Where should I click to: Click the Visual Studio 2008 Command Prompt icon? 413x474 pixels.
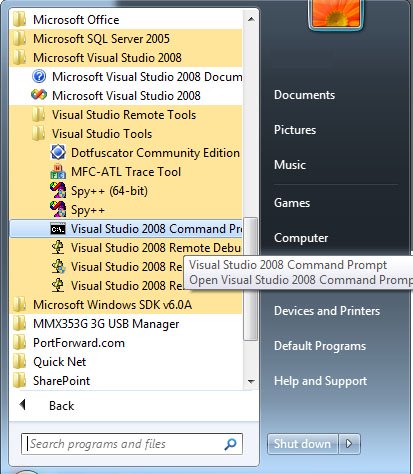pyautogui.click(x=58, y=229)
